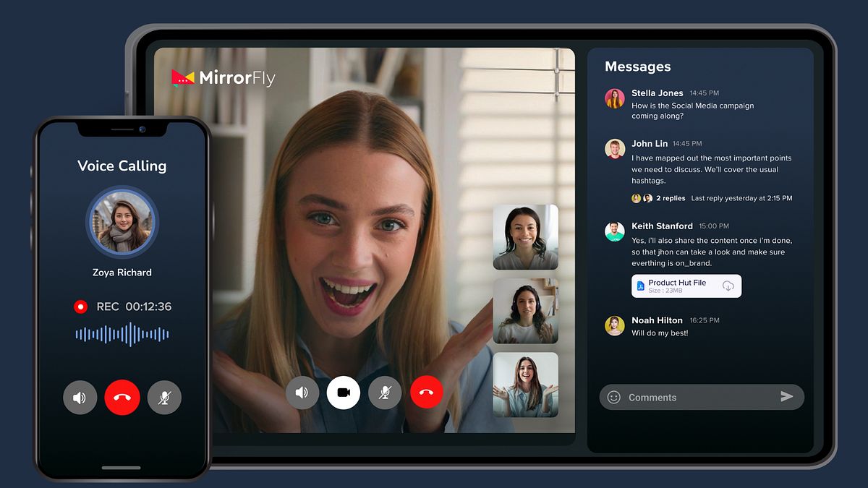
Task: Expand the 2 replies thread
Action: pyautogui.click(x=671, y=198)
